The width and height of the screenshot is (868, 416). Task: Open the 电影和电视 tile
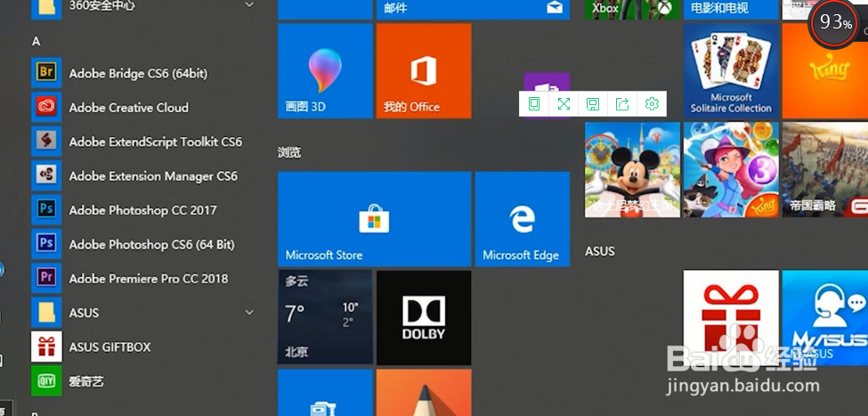(x=731, y=10)
